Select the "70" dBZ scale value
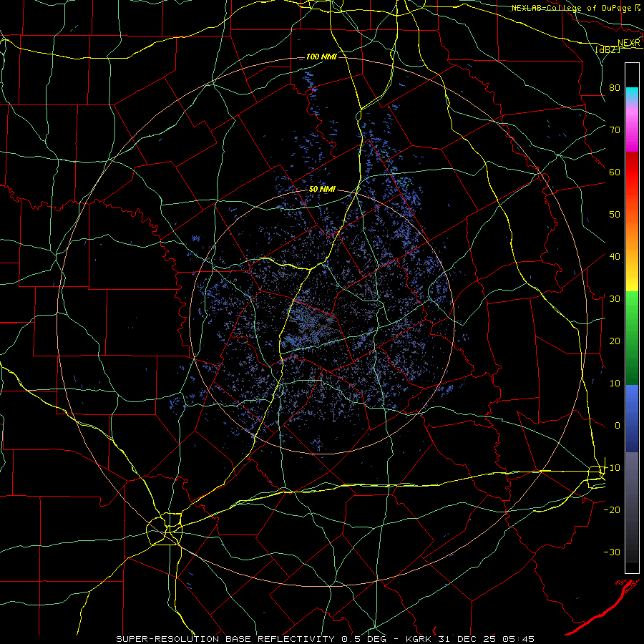The image size is (644, 644). 615,130
